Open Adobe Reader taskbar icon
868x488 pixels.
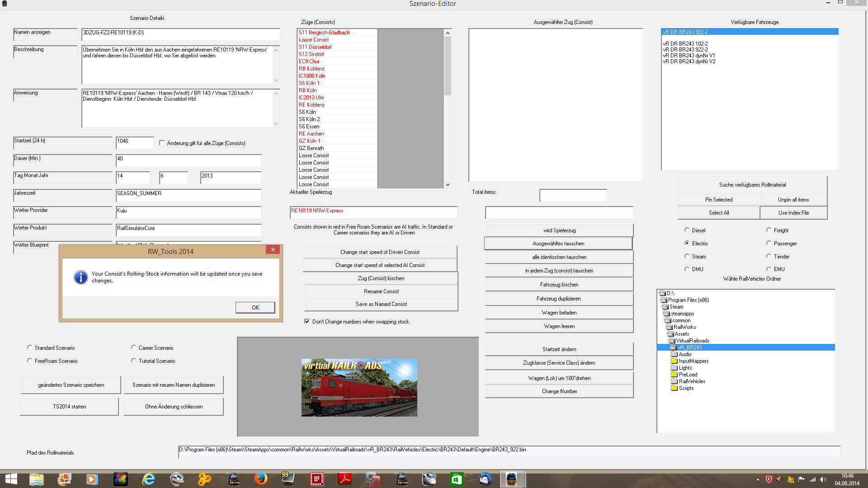pyautogui.click(x=345, y=479)
